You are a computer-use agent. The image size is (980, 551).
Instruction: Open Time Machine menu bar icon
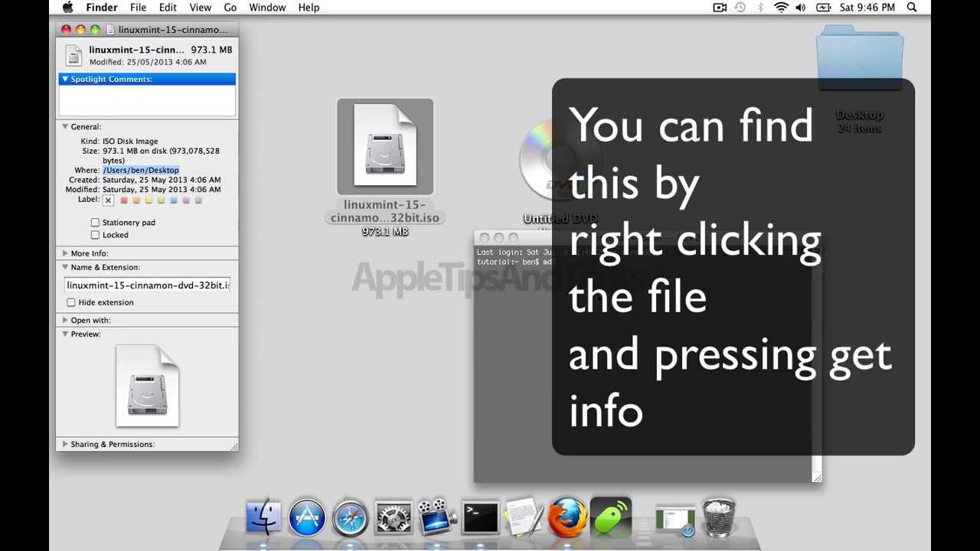click(x=740, y=7)
